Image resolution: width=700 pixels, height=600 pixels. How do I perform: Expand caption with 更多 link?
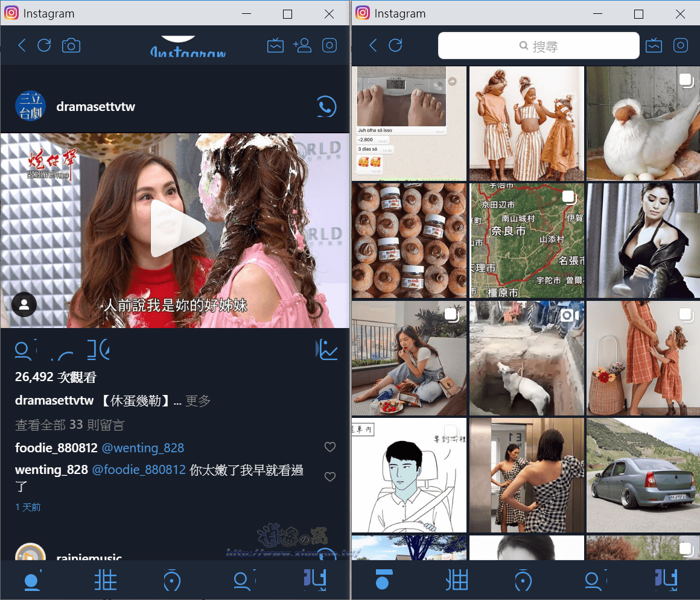tap(198, 400)
